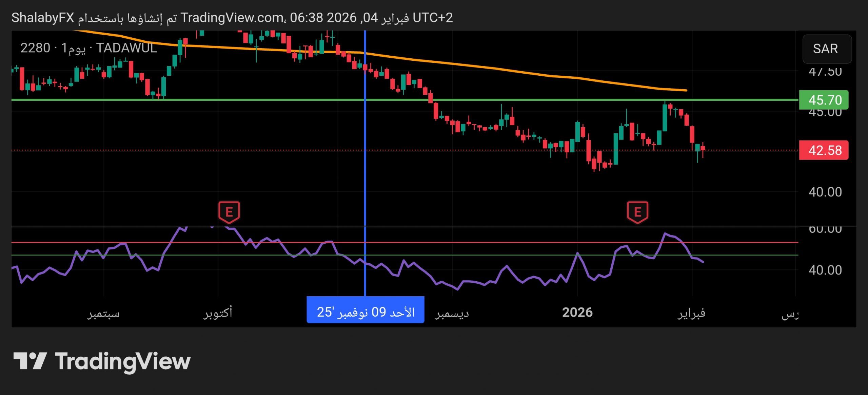This screenshot has height=395, width=868.
Task: Click the 40.00 price scale label
Action: click(x=825, y=192)
